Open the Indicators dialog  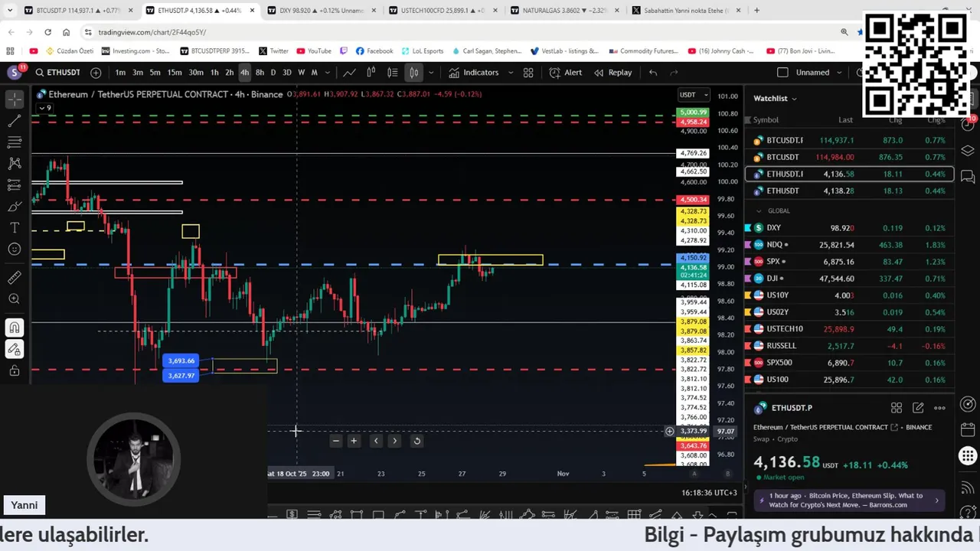474,73
